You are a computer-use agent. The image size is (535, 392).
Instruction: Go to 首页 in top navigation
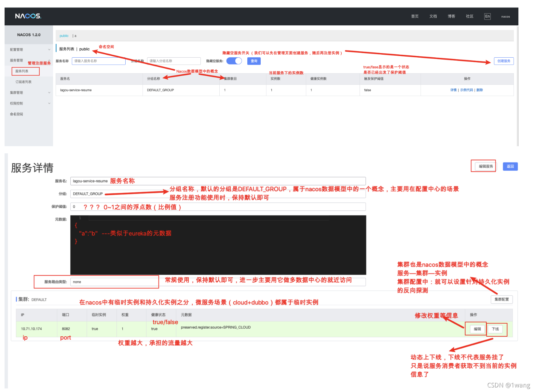point(415,16)
